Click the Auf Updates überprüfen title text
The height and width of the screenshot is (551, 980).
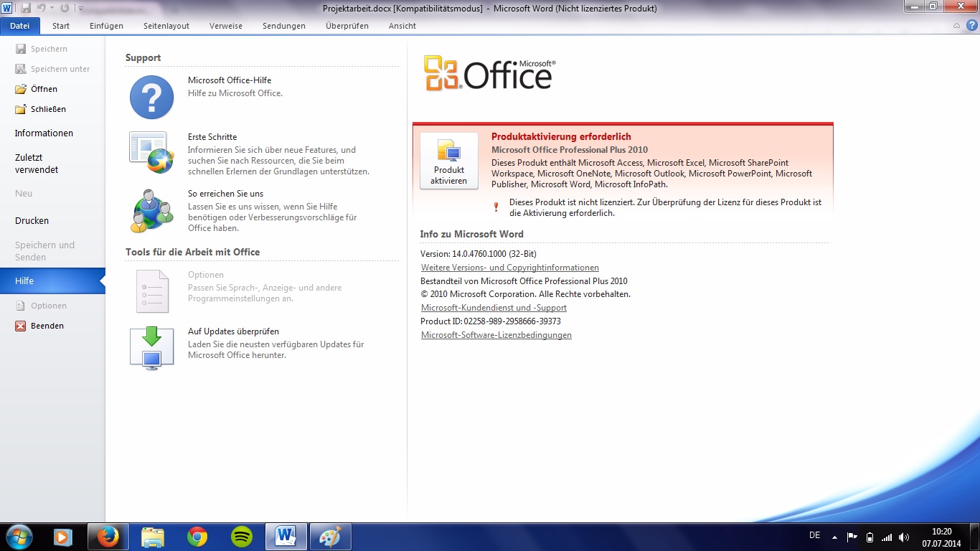pos(233,331)
